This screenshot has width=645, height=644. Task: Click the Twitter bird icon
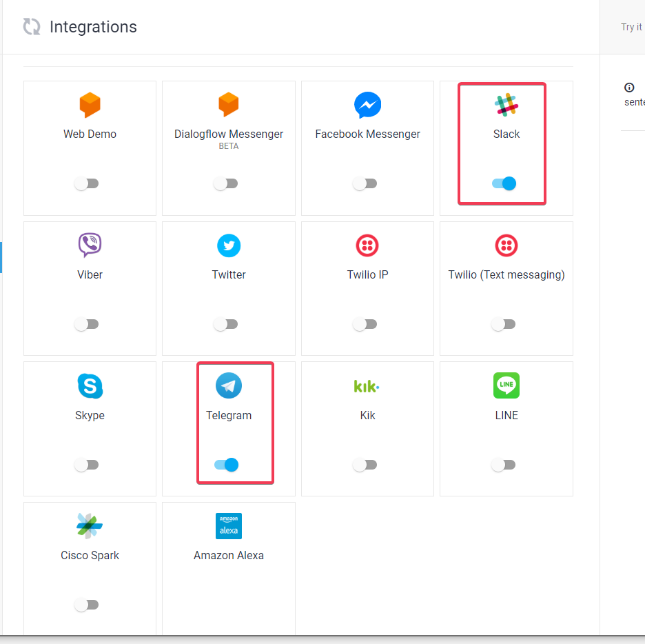[x=229, y=245]
